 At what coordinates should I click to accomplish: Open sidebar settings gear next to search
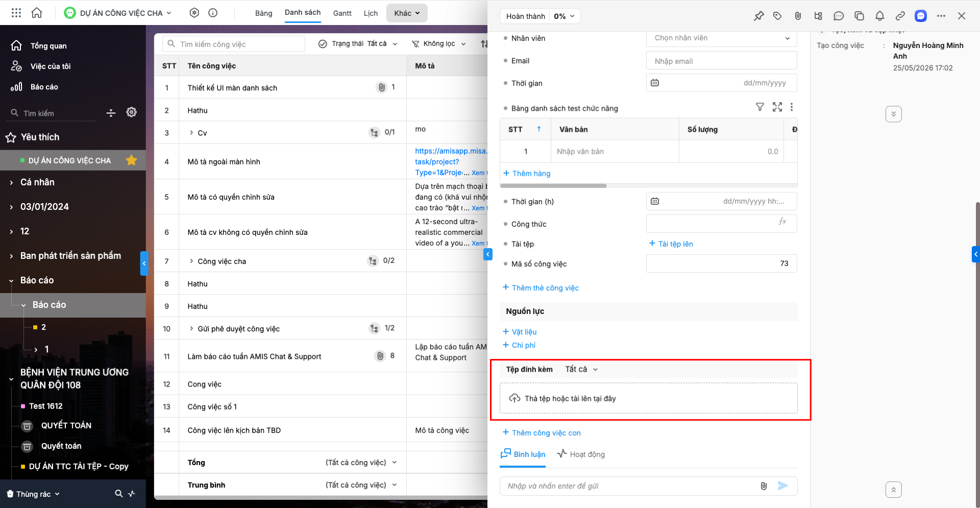click(x=131, y=112)
